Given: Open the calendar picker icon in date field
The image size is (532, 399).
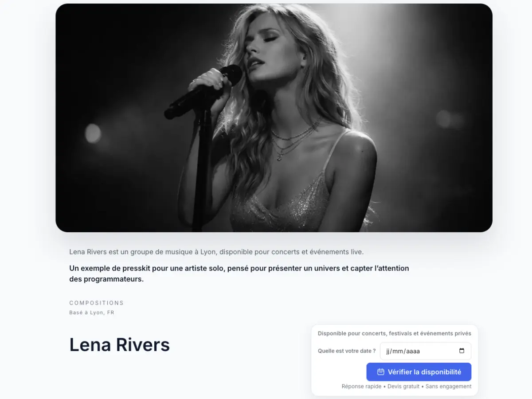Looking at the screenshot, I should 462,351.
